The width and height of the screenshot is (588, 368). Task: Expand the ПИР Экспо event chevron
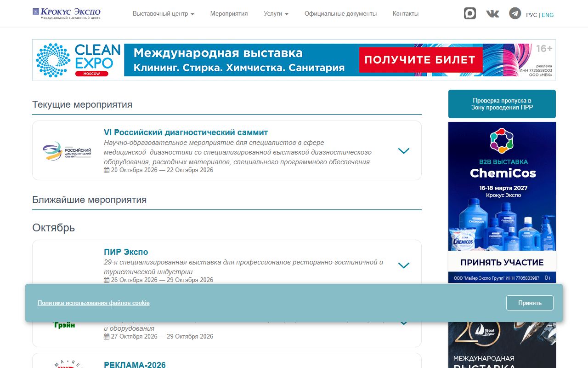403,265
